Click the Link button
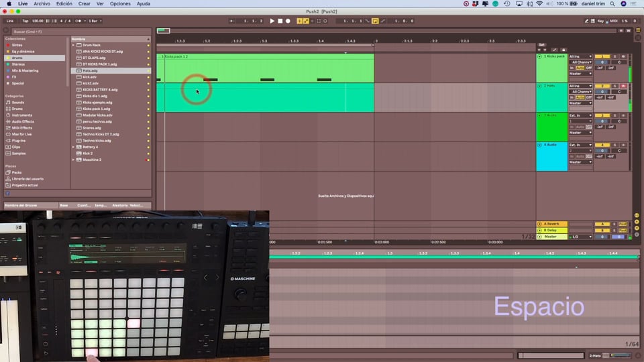This screenshot has height=362, width=644. [10, 21]
